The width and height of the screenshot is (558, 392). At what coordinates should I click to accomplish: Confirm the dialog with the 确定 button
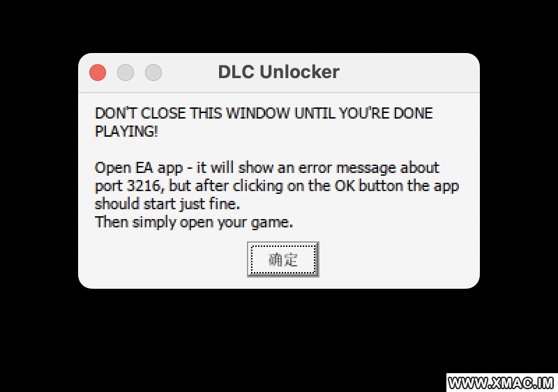click(x=283, y=259)
